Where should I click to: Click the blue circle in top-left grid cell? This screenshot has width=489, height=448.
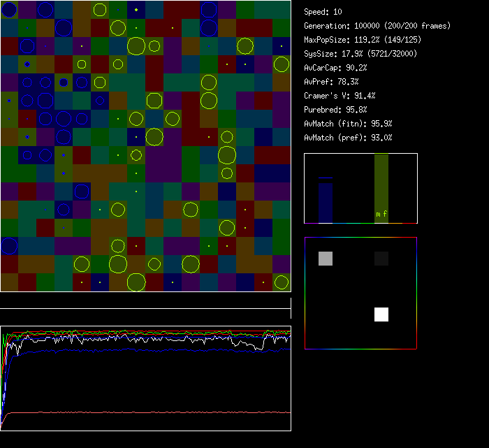(x=9, y=9)
